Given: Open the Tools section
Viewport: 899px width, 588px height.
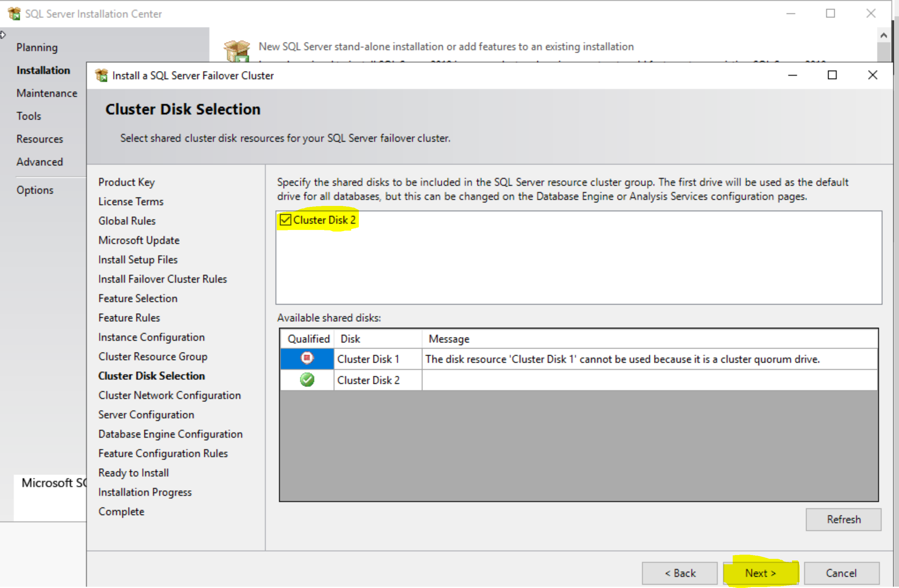Looking at the screenshot, I should 29,116.
